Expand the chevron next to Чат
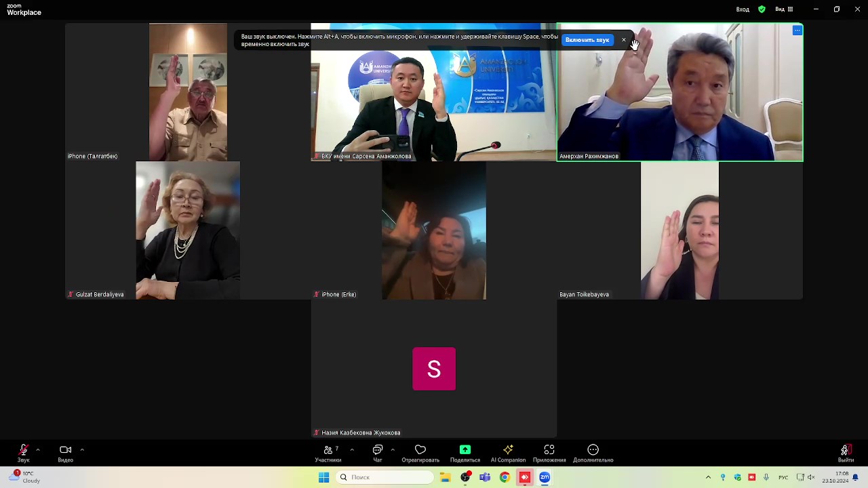Viewport: 868px width, 488px height. click(x=393, y=449)
